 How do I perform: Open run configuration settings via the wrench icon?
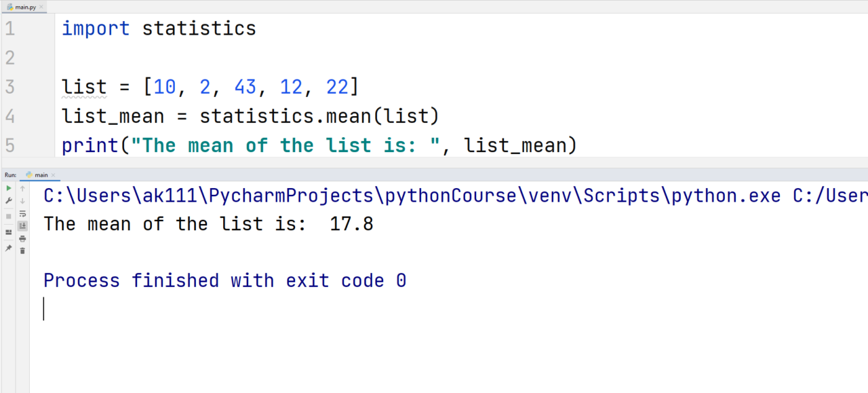pyautogui.click(x=8, y=201)
